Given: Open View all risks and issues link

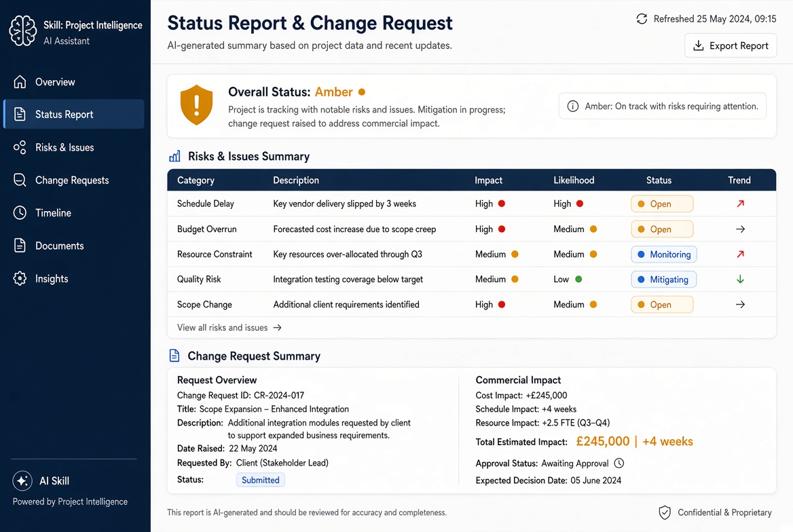Looking at the screenshot, I should tap(229, 328).
